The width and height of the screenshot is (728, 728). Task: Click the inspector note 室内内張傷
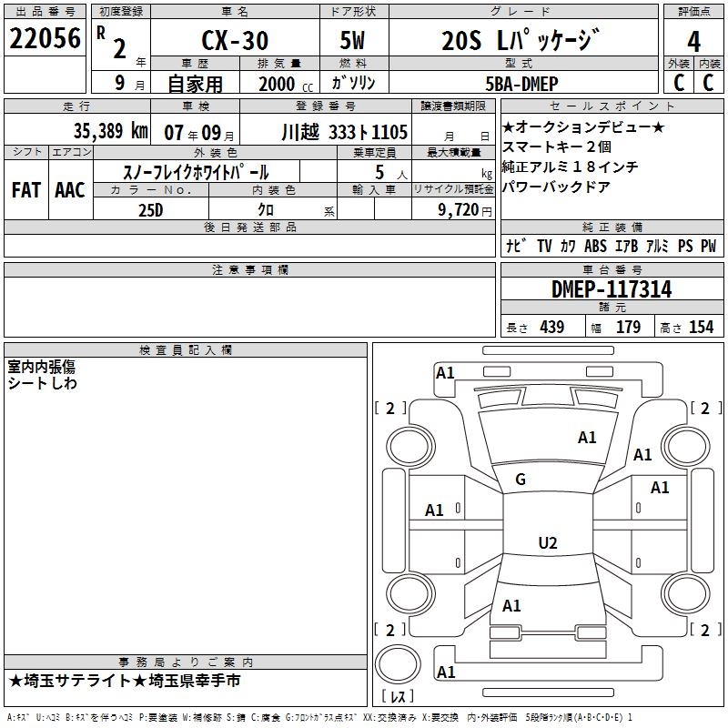[x=41, y=367]
